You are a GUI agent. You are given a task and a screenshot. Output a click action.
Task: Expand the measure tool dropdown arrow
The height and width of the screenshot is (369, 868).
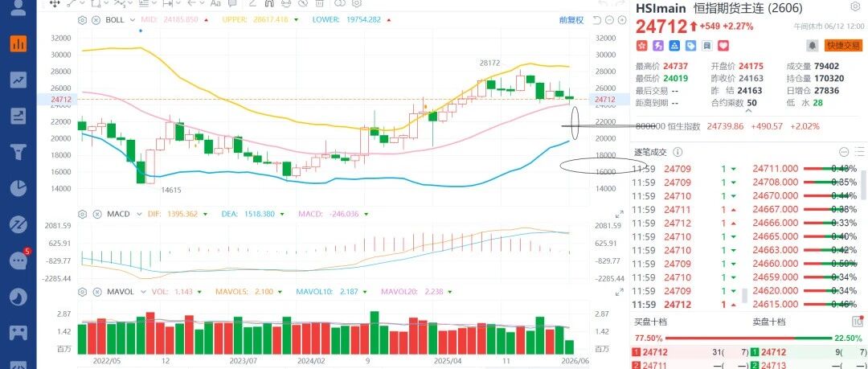tap(178, 3)
